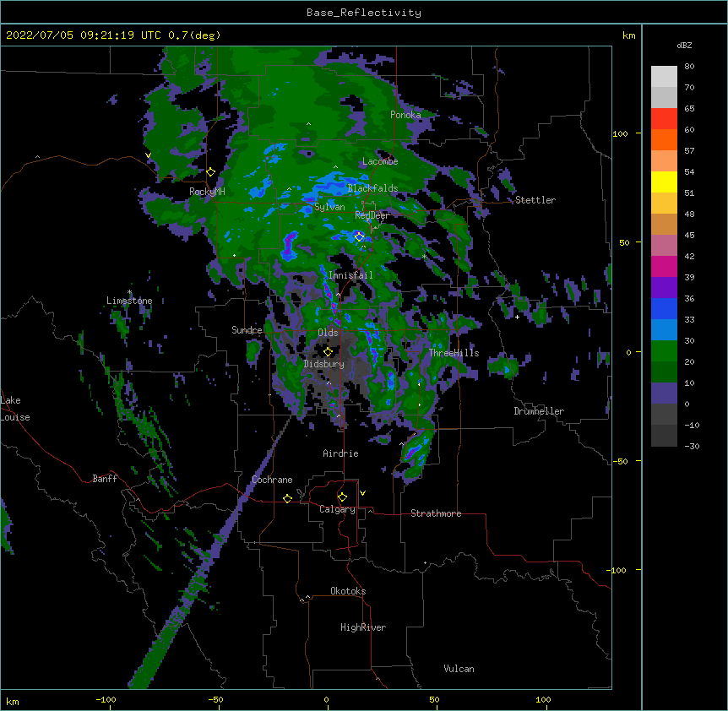This screenshot has width=728, height=711.
Task: Select the Drumheller label
Action: tap(539, 411)
